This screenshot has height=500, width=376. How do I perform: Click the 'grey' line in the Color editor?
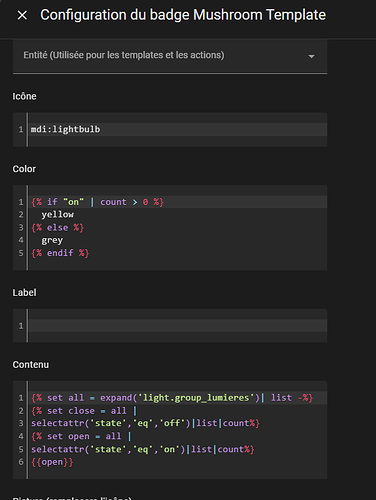point(52,240)
